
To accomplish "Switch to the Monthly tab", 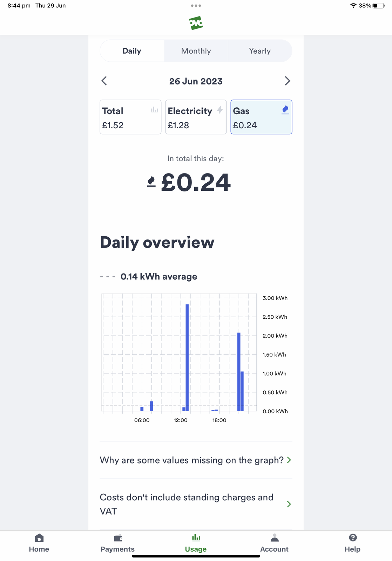I will (196, 51).
